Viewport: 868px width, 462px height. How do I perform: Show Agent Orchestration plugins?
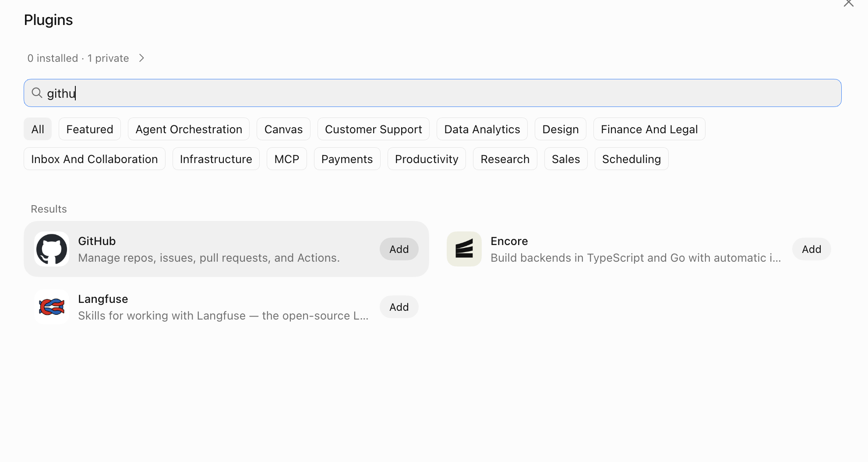pyautogui.click(x=189, y=129)
